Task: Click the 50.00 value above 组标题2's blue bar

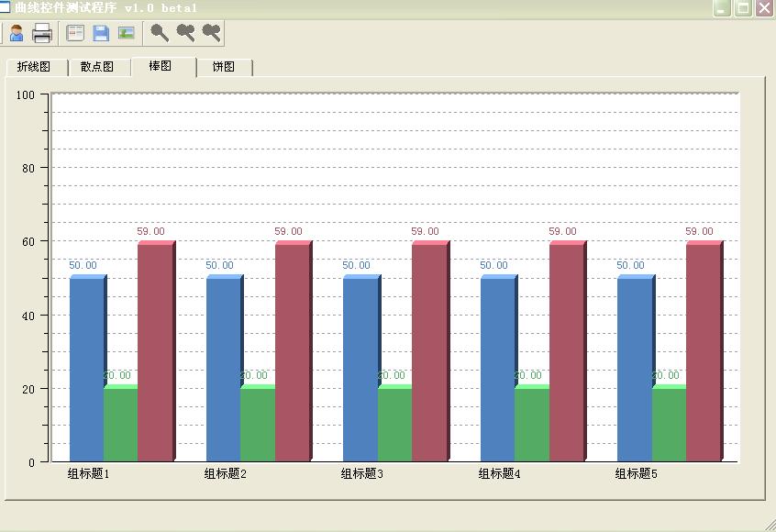Action: coord(220,265)
